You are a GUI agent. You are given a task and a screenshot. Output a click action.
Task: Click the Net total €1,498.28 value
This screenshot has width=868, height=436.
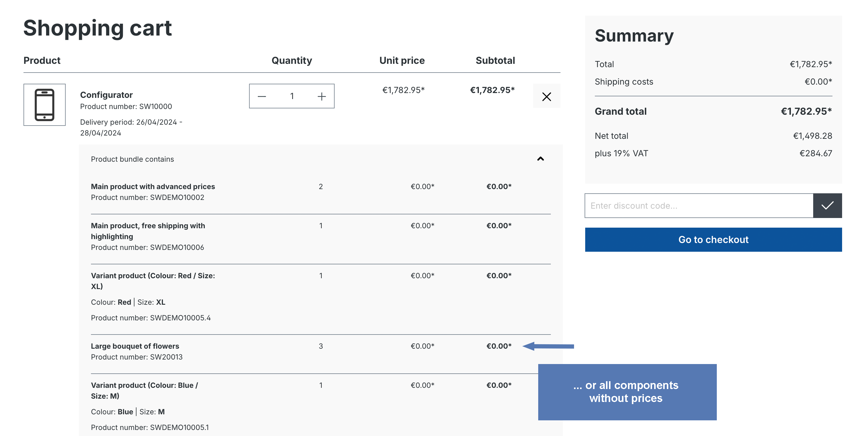[x=812, y=136]
